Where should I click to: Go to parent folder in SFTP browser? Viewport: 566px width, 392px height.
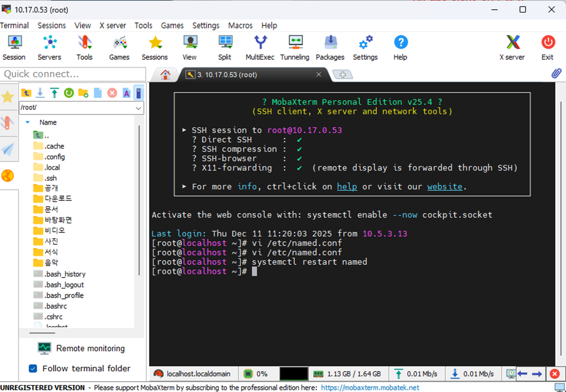point(26,93)
